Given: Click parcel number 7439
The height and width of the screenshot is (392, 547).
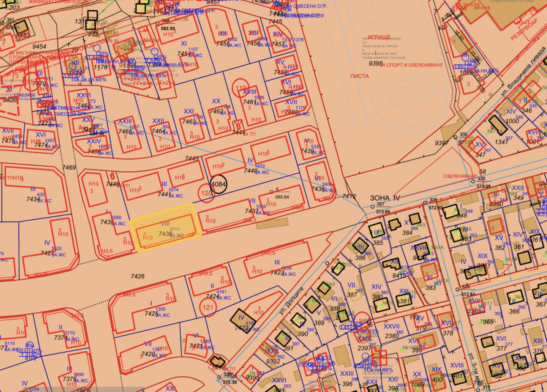Looking at the screenshot, I should [x=307, y=151].
